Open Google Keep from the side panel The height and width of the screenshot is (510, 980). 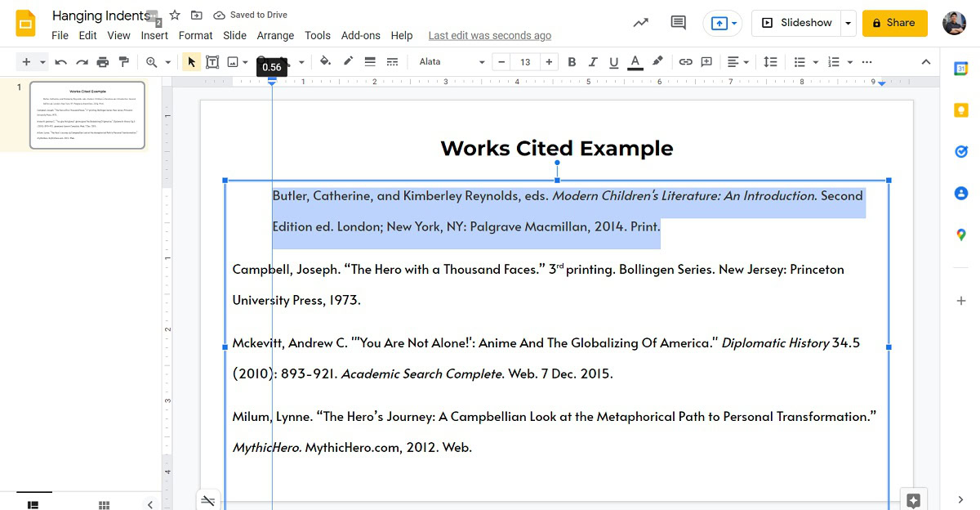click(961, 110)
